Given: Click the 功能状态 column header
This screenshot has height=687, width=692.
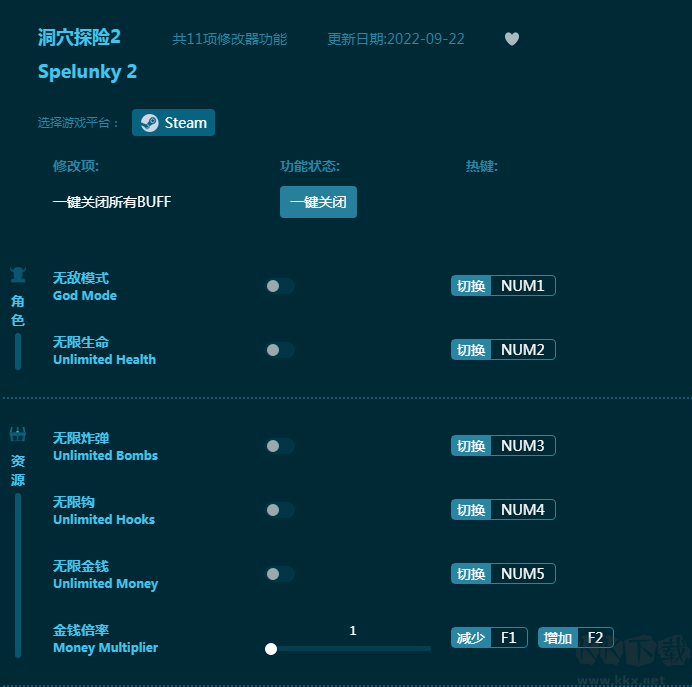Looking at the screenshot, I should (310, 166).
